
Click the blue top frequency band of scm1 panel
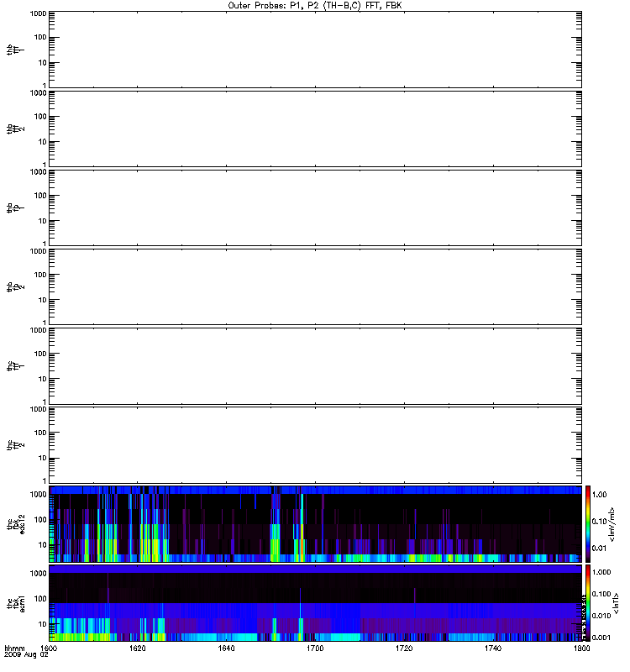click(x=316, y=570)
